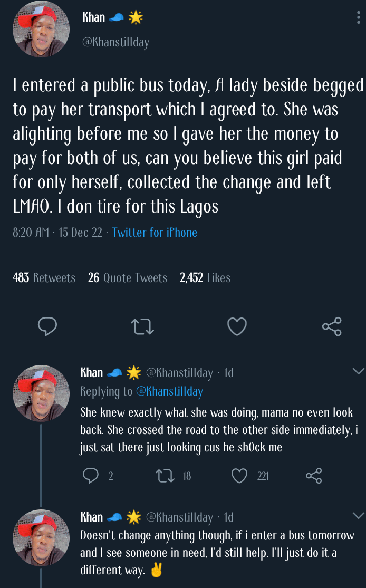Viewport: 366px width, 588px height.
Task: Open the Twitter for iPhone source link
Action: pos(155,233)
